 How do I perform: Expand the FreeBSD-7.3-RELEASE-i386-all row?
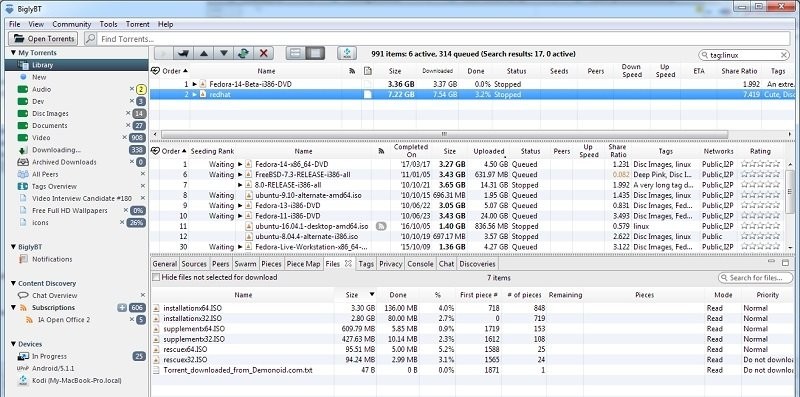pyautogui.click(x=240, y=175)
